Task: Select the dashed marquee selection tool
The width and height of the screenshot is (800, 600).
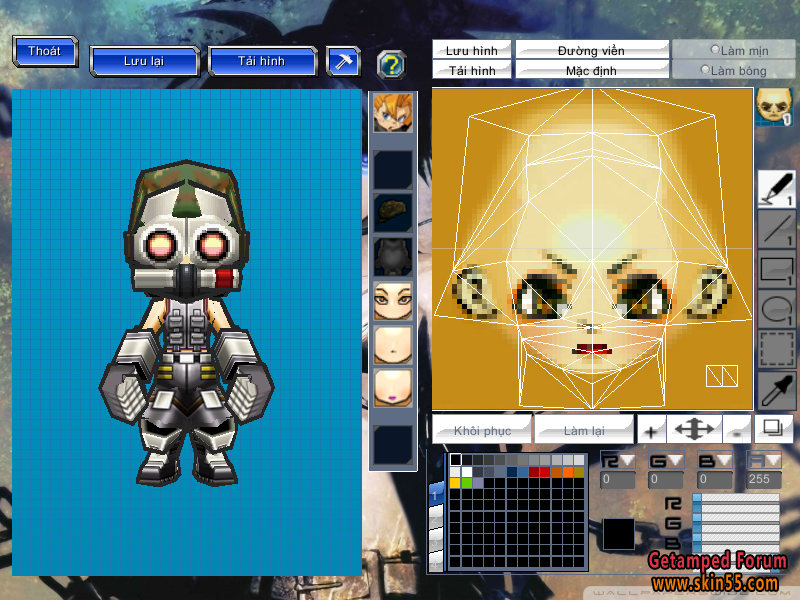Action: point(776,349)
